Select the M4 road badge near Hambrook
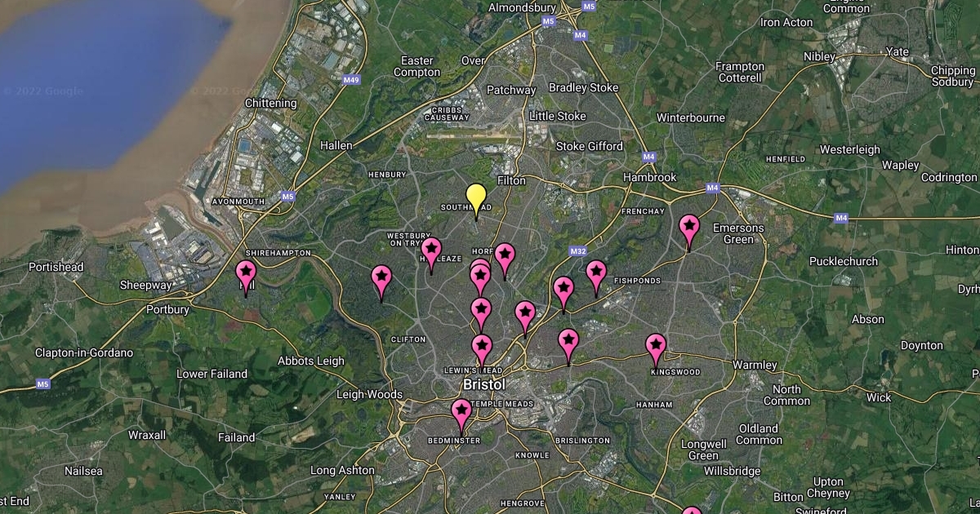The height and width of the screenshot is (514, 980). pos(649,156)
